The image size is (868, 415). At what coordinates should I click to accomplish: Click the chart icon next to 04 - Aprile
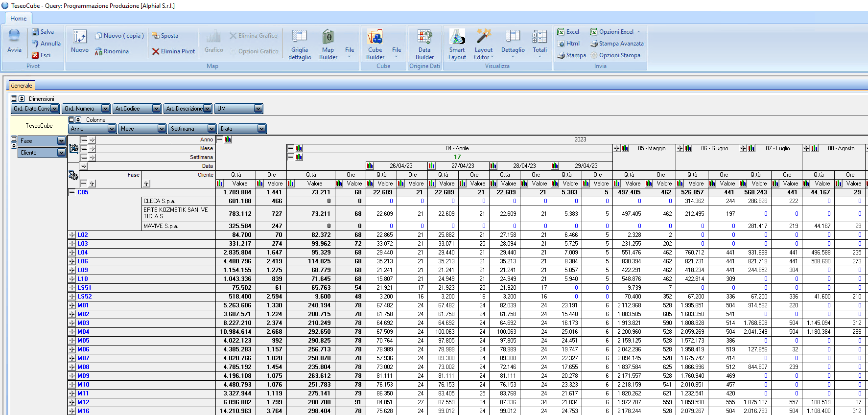coord(299,148)
